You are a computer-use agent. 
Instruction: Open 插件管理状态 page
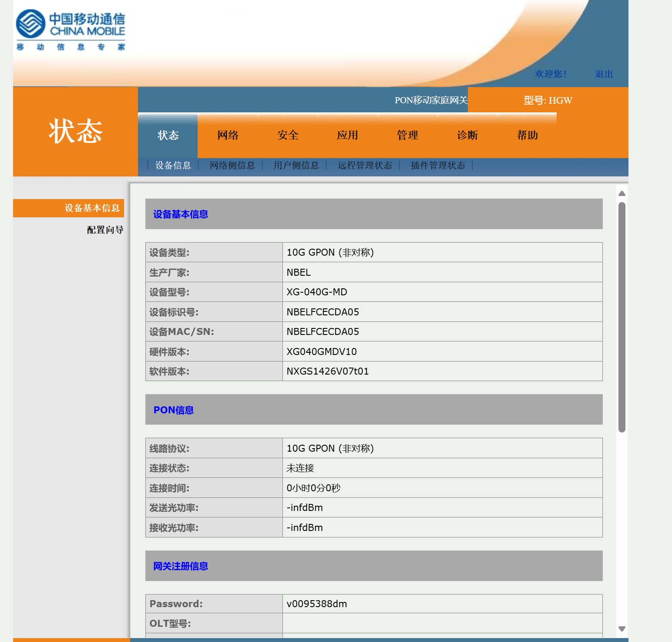[x=437, y=166]
